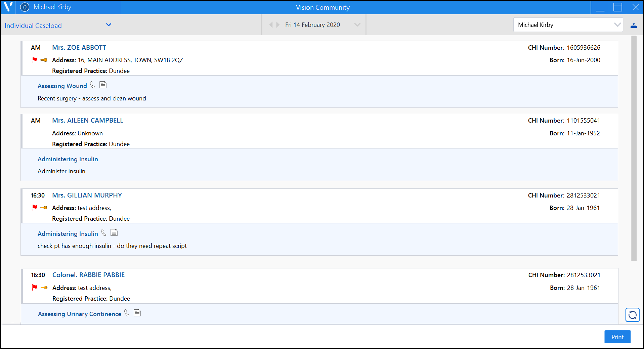The image size is (644, 349).
Task: Click Michael Kirby name in title bar
Action: [x=52, y=7]
